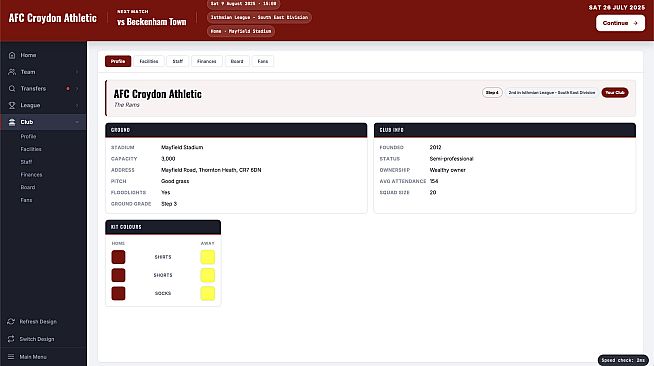Click the Switch Design icon
This screenshot has width=654, height=366.
(x=11, y=339)
